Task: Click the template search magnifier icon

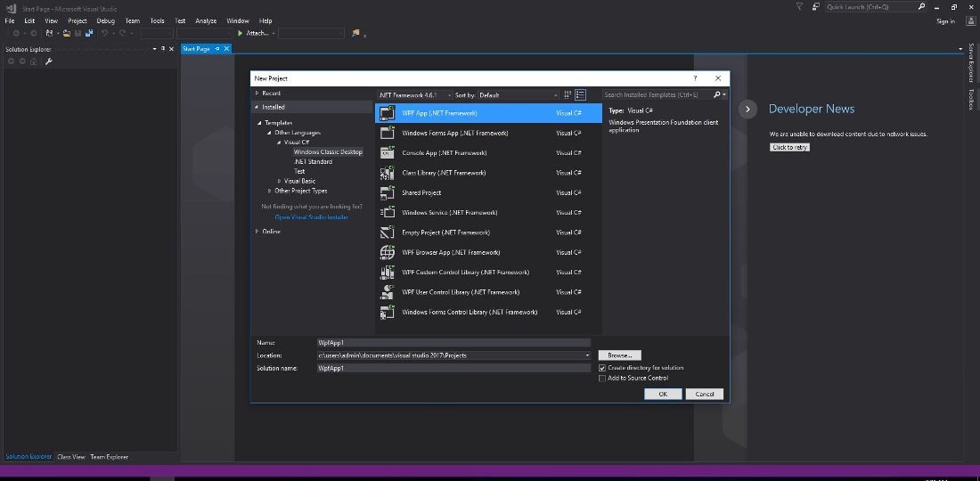Action: (717, 95)
